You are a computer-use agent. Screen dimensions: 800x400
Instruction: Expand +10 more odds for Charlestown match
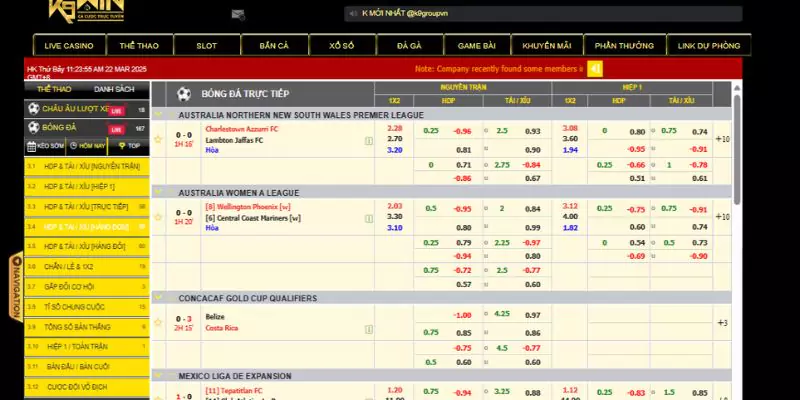723,139
